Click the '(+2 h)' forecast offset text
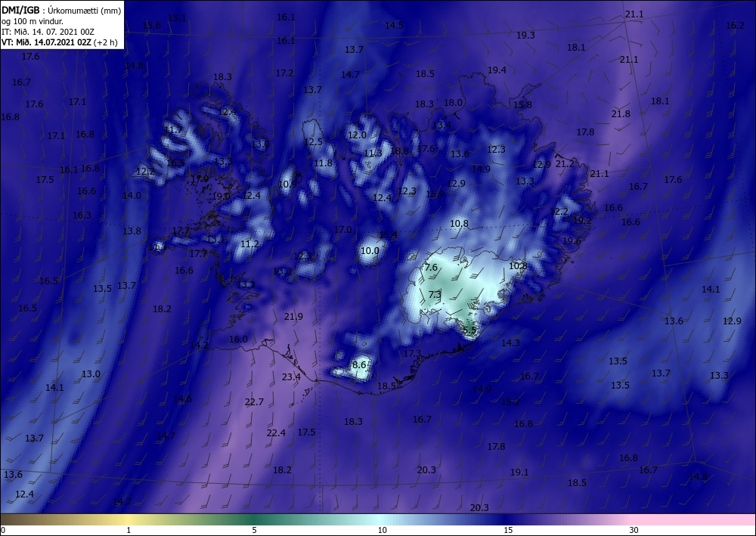756x536 pixels. pyautogui.click(x=106, y=42)
